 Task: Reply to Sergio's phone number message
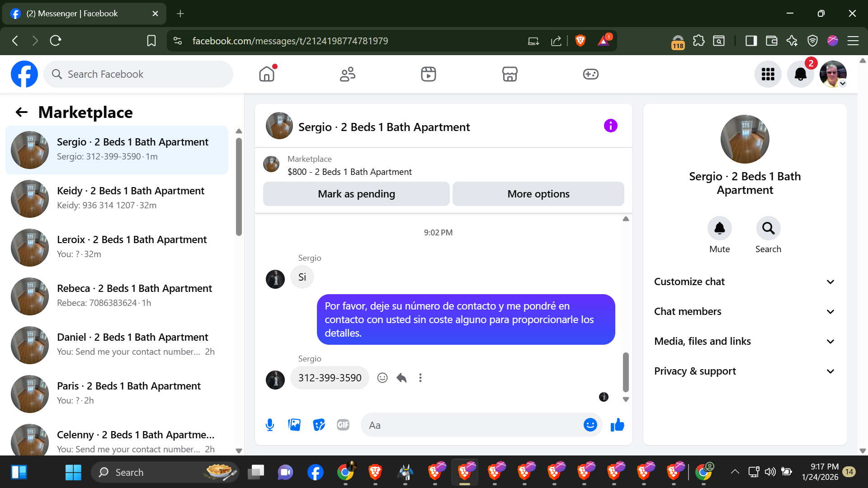[x=401, y=378]
